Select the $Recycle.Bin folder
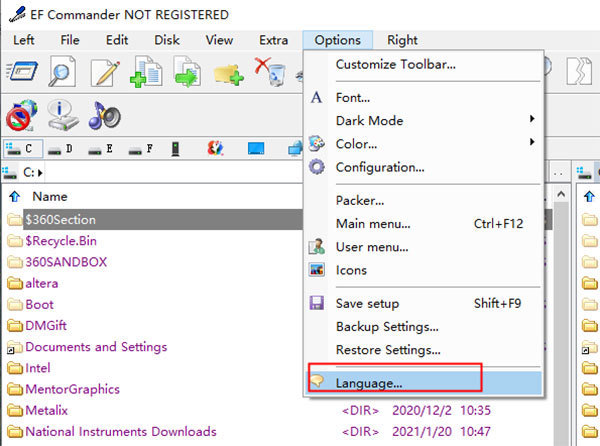The image size is (600, 446). tap(61, 241)
